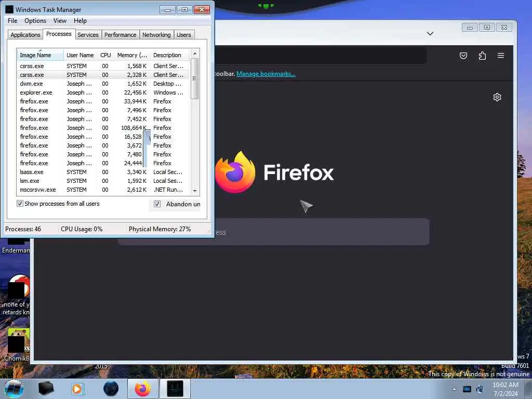Open the monitor icon in system tray
Viewport: 532px width, 399px height.
467,389
